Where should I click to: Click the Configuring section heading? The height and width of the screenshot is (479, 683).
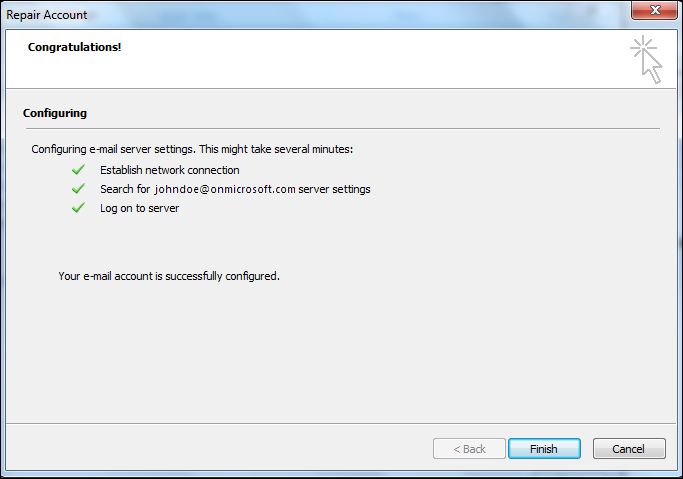pyautogui.click(x=55, y=113)
